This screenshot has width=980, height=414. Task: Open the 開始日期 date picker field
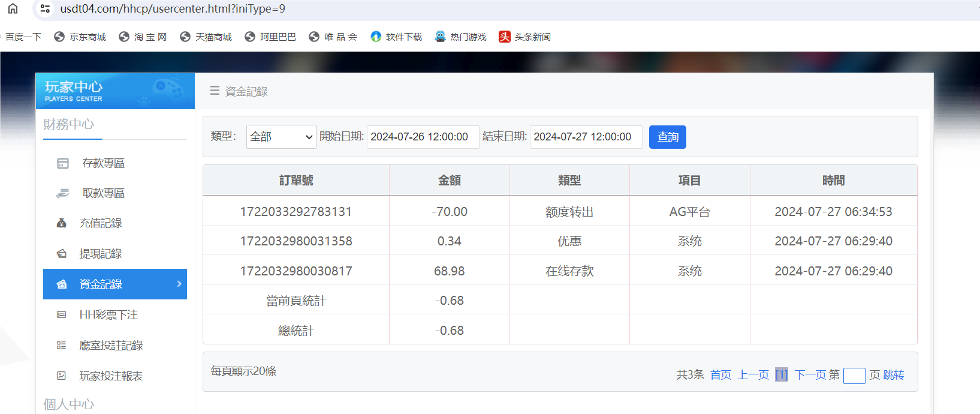point(423,137)
